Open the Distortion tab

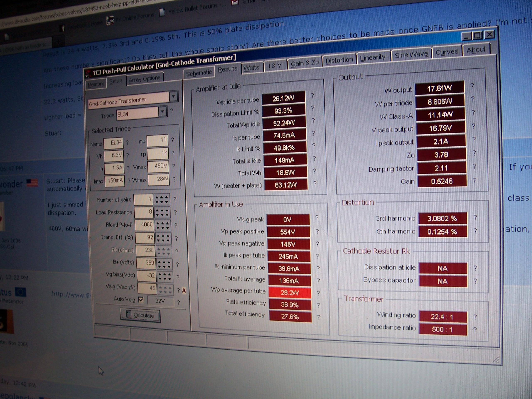339,60
